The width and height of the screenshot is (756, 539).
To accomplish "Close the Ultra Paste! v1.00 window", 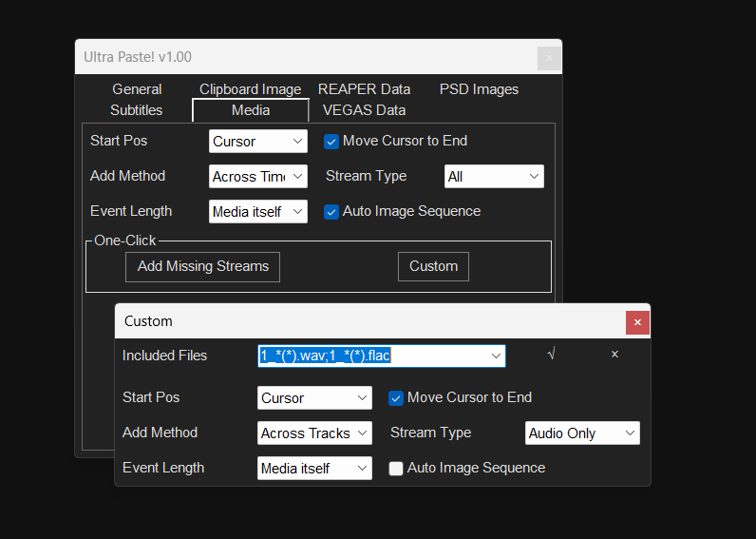I will click(x=549, y=58).
